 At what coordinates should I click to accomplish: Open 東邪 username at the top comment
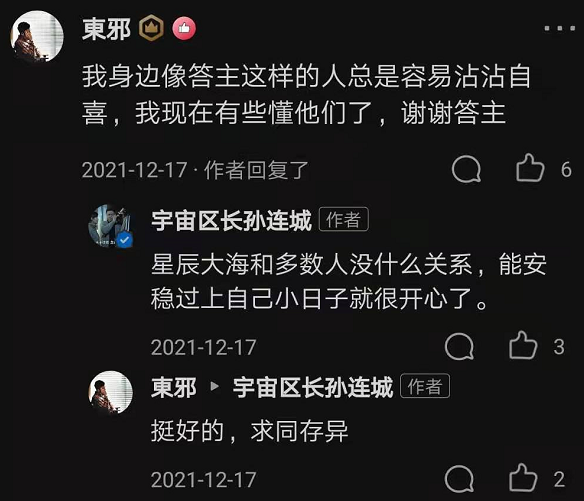(107, 29)
